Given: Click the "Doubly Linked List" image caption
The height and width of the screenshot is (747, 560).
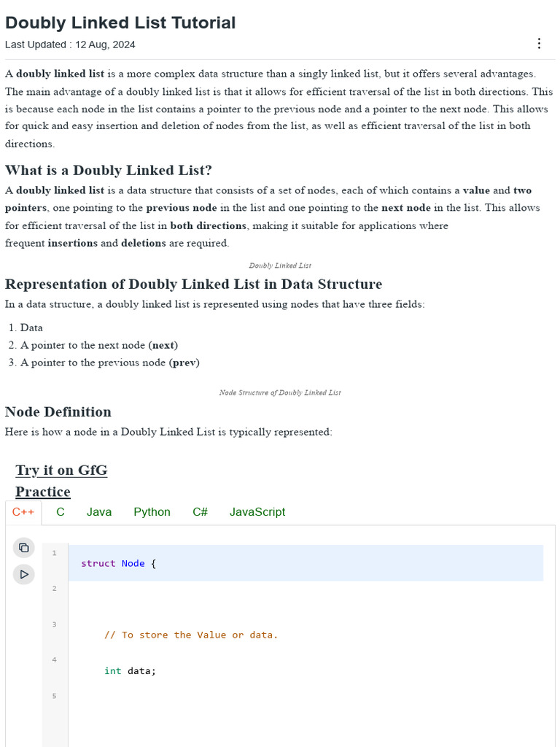Looking at the screenshot, I should pos(280,266).
